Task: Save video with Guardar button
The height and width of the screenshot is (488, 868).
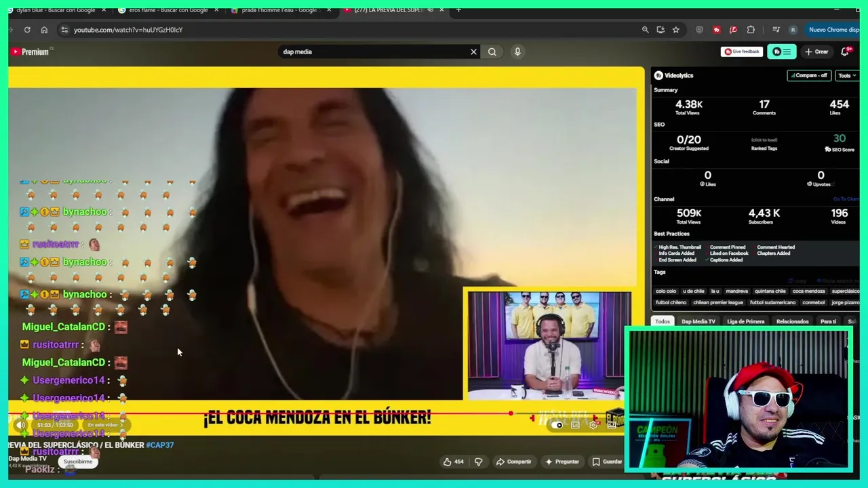Action: pyautogui.click(x=607, y=462)
